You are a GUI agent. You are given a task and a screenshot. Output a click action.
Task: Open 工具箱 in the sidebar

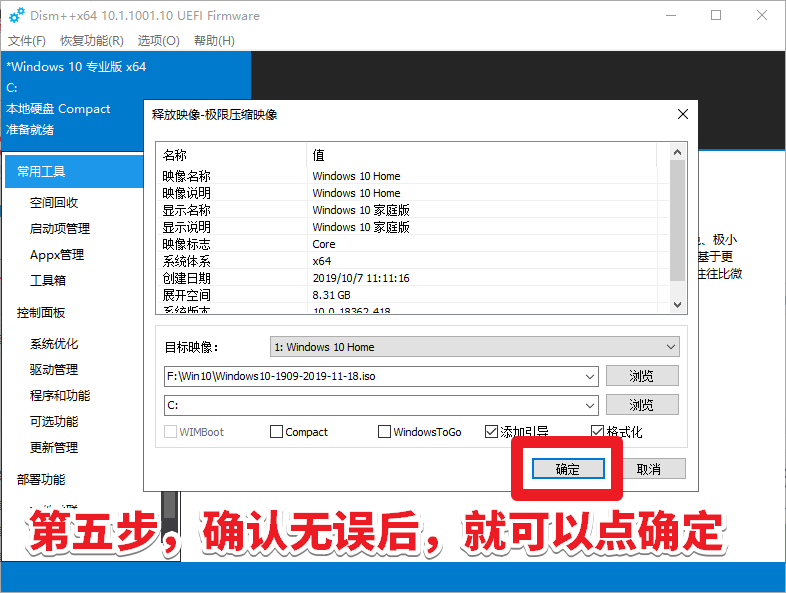click(x=48, y=280)
